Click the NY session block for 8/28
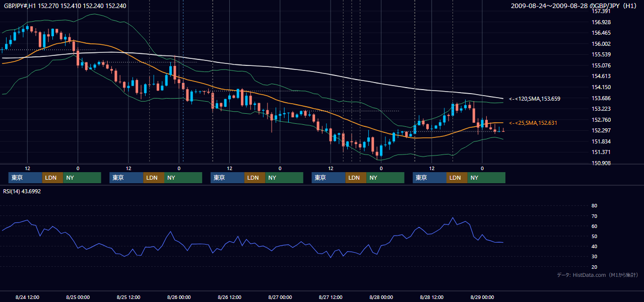The width and height of the screenshot is (644, 302). [x=486, y=178]
